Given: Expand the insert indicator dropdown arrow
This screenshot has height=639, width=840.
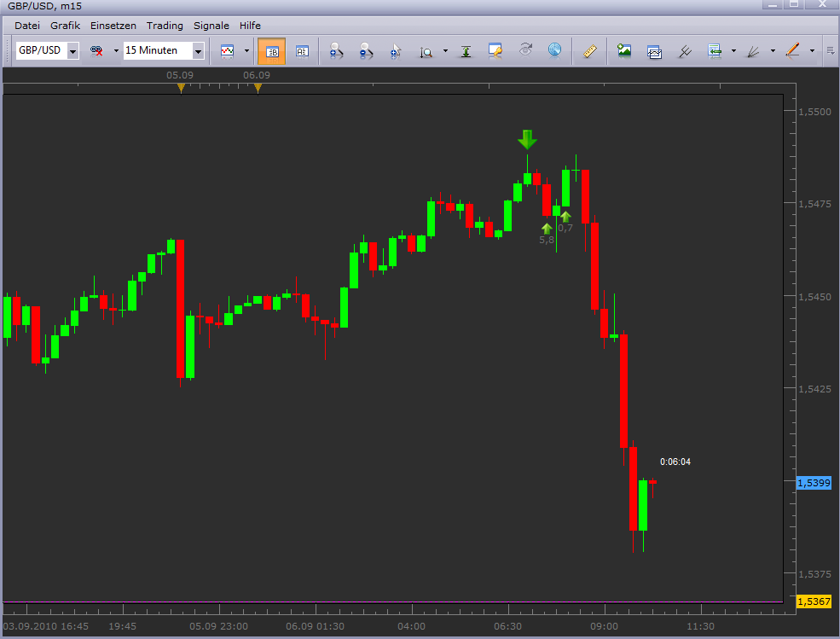Looking at the screenshot, I should [733, 51].
